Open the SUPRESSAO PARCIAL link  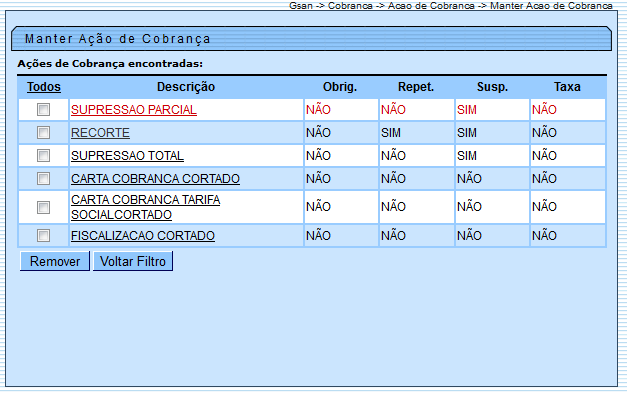134,110
